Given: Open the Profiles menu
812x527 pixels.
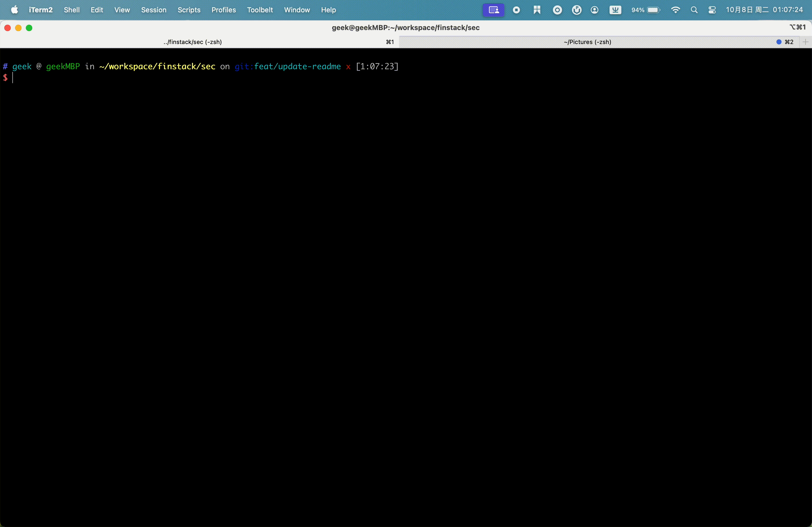Looking at the screenshot, I should pyautogui.click(x=223, y=10).
